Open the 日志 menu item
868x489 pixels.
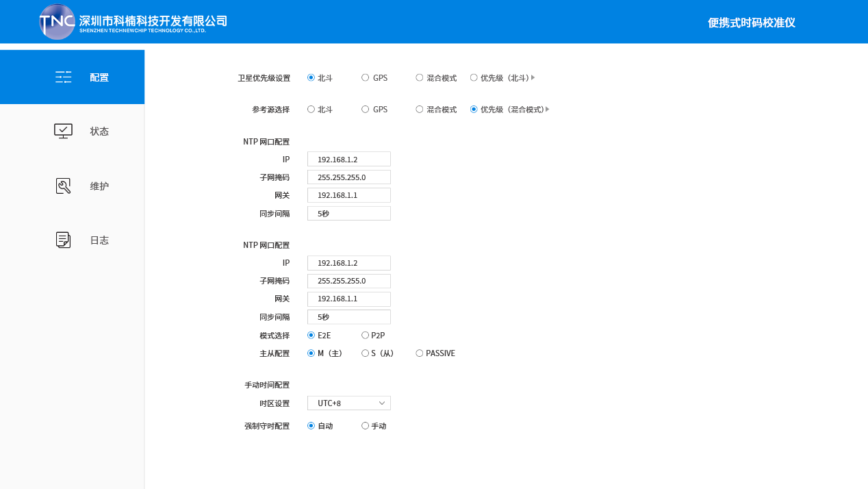99,240
